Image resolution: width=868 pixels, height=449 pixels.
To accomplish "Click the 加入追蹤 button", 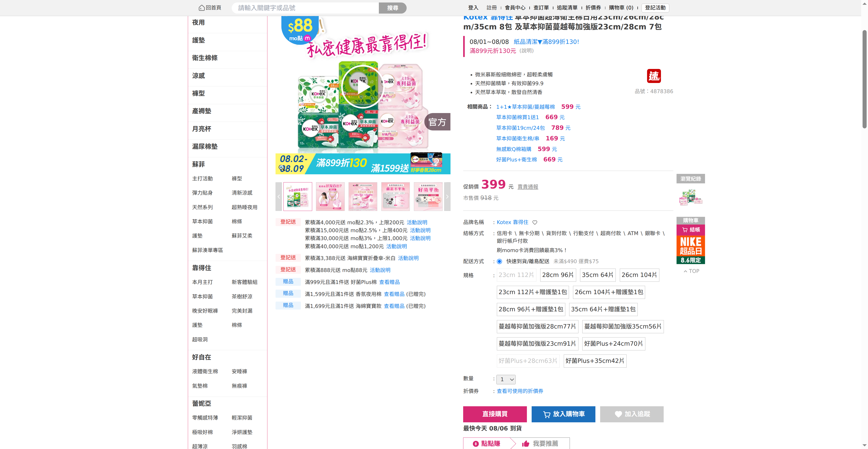I will [x=632, y=414].
